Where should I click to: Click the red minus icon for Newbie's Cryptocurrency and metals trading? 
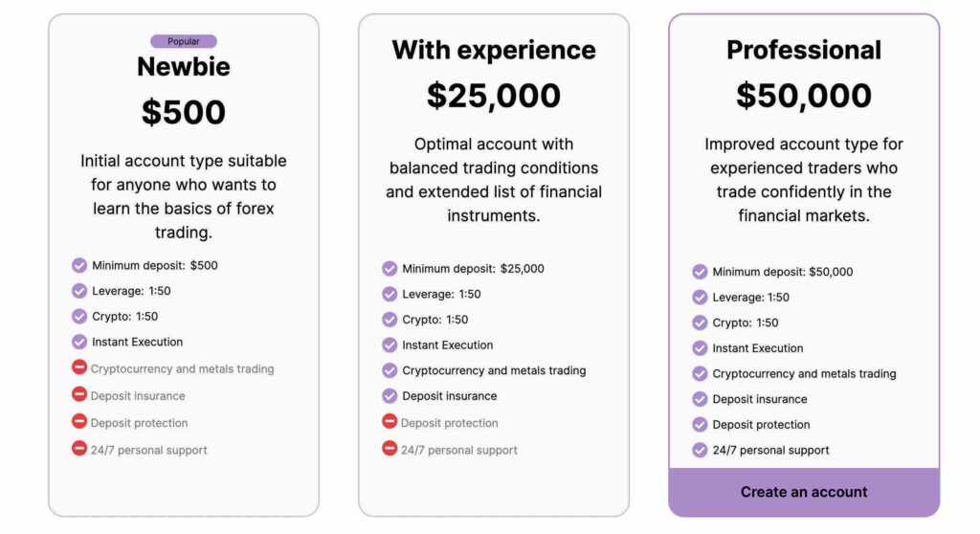[x=79, y=367]
